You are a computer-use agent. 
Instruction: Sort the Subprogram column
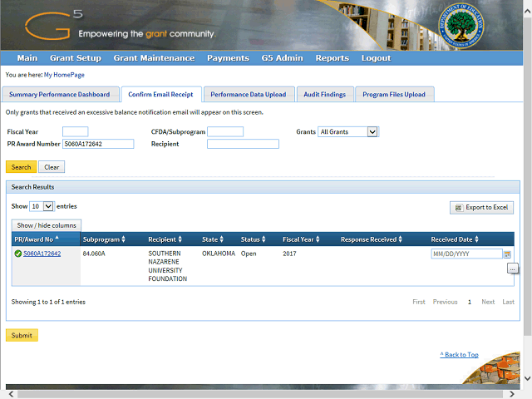[x=124, y=239]
